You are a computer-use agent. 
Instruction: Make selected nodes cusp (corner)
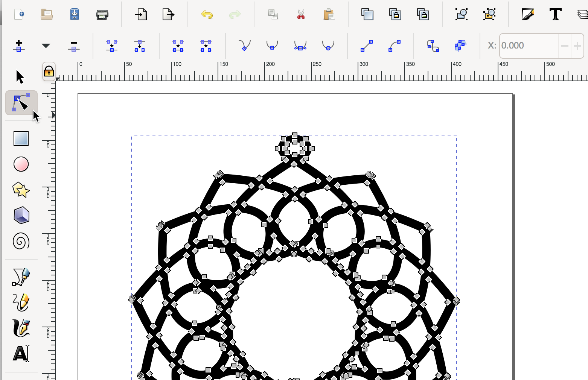tap(245, 46)
